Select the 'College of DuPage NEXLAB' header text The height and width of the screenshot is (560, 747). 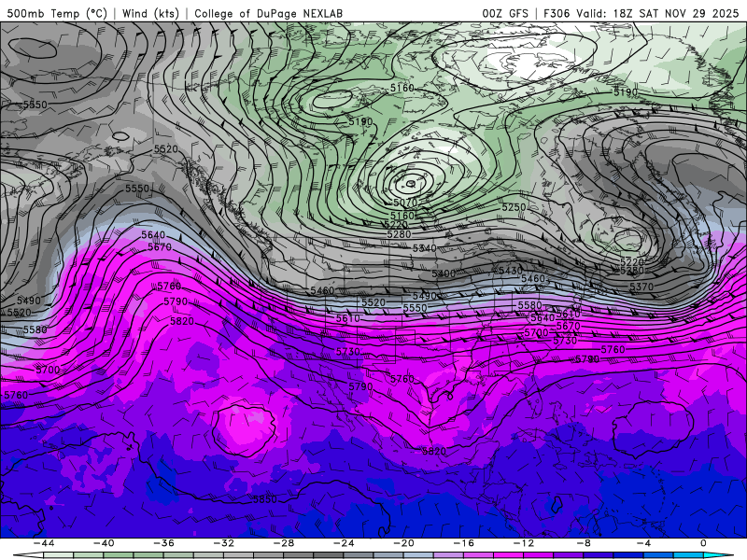click(x=268, y=13)
